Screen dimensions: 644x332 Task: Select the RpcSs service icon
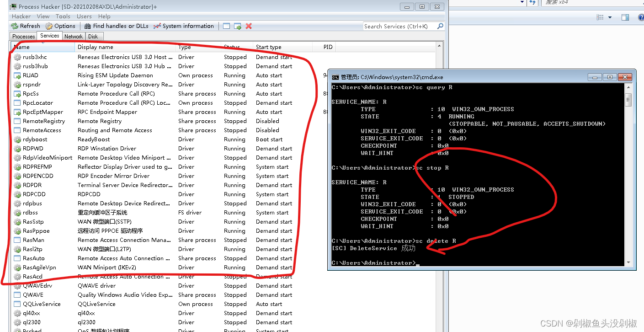coord(17,94)
